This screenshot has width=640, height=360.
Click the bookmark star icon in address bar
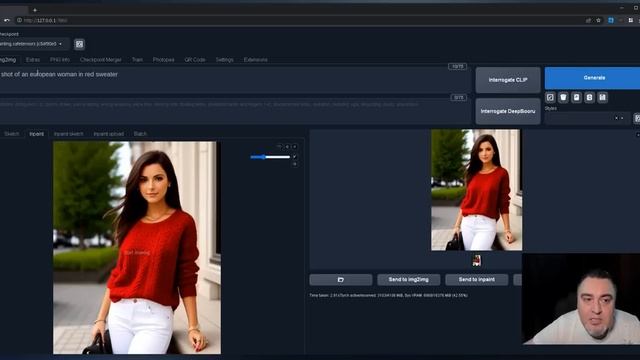(598, 20)
